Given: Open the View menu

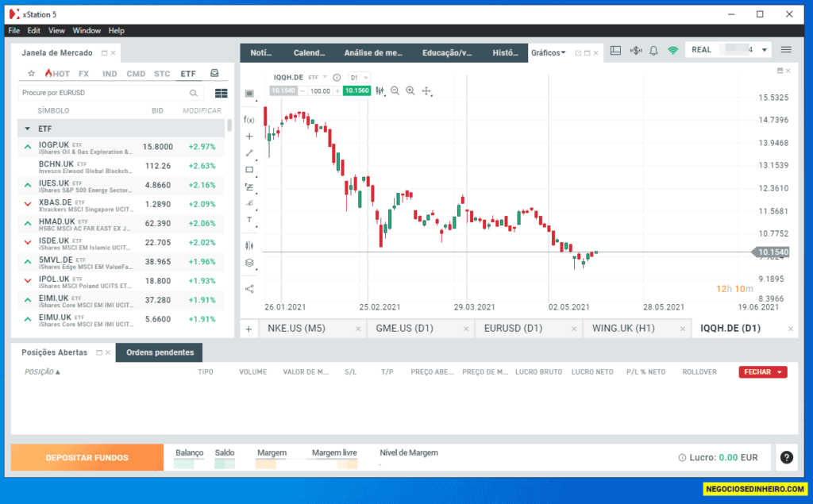Looking at the screenshot, I should pyautogui.click(x=56, y=31).
